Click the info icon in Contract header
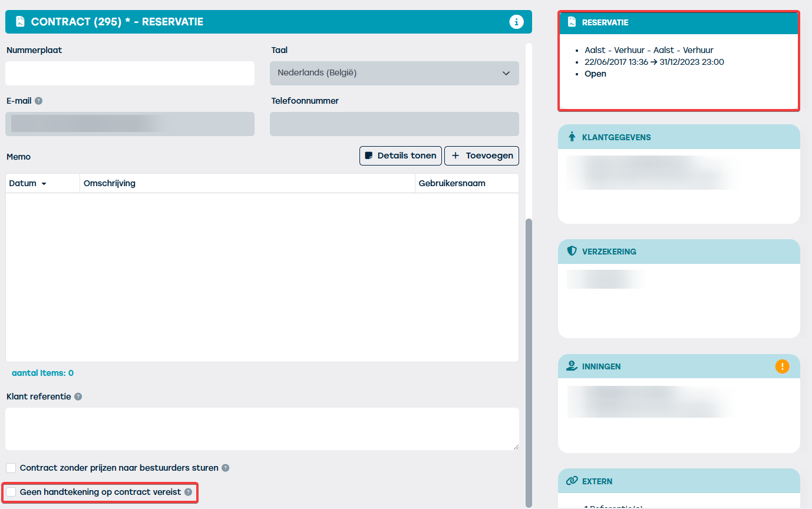812x509 pixels. [x=516, y=22]
